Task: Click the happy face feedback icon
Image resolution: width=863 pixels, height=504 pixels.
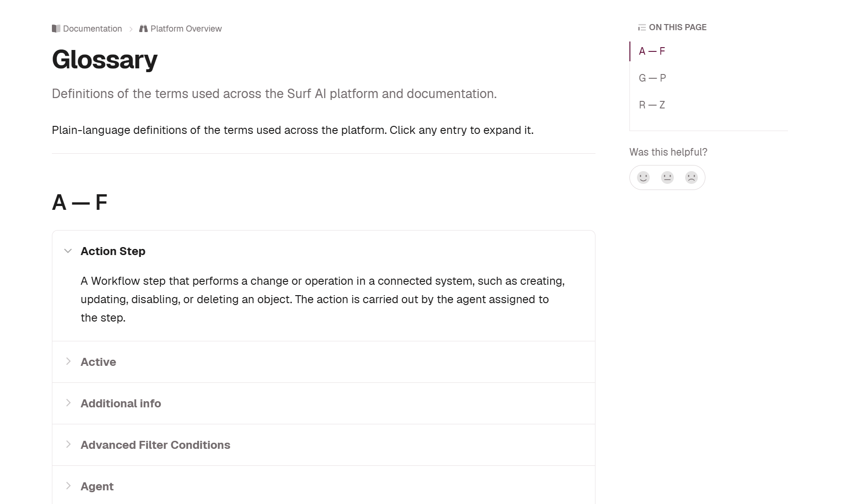Action: (x=643, y=177)
